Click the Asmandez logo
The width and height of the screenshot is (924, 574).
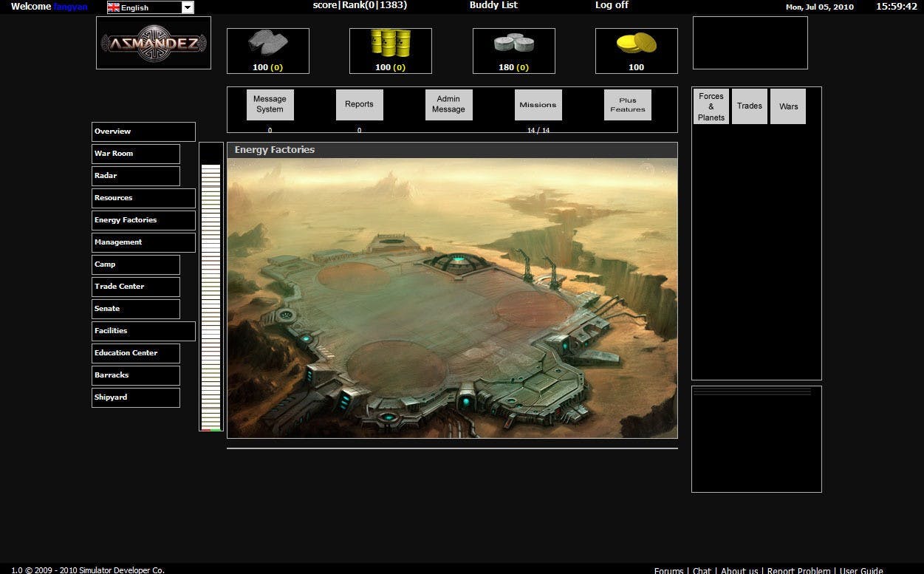tap(154, 44)
